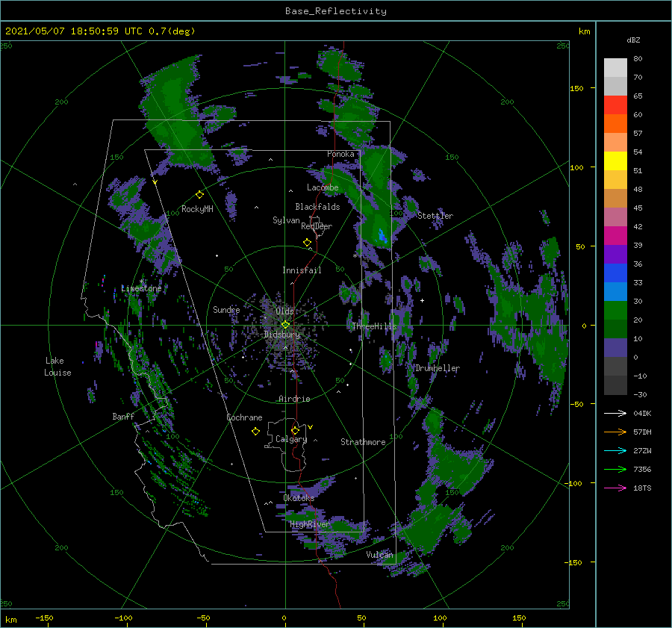Click the yellow diamond marker west of Calgary

(x=255, y=432)
